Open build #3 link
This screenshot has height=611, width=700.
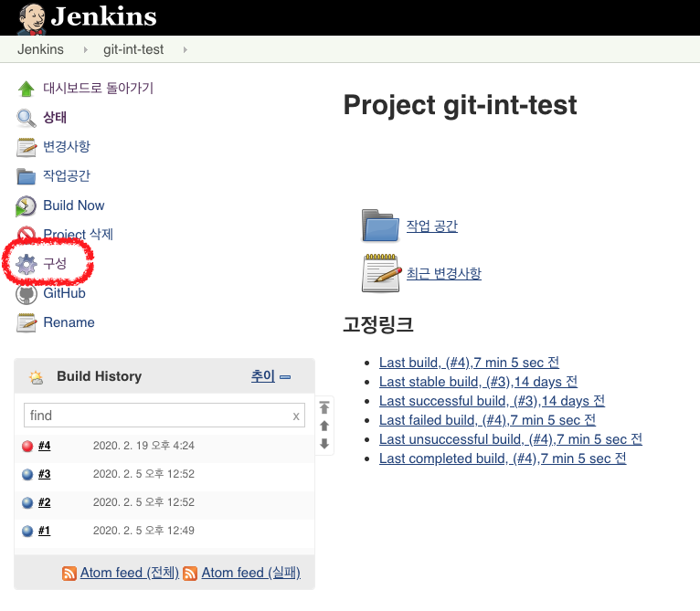point(44,474)
